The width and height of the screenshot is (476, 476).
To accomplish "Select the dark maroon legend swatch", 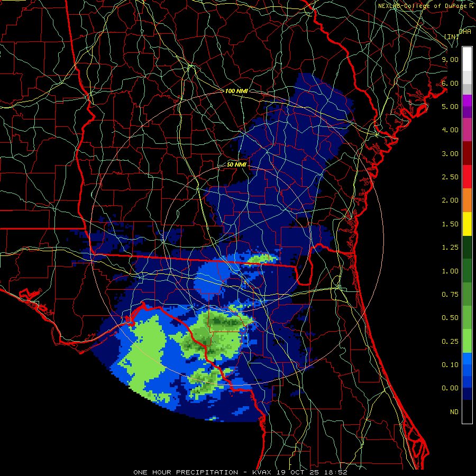I will (x=467, y=153).
